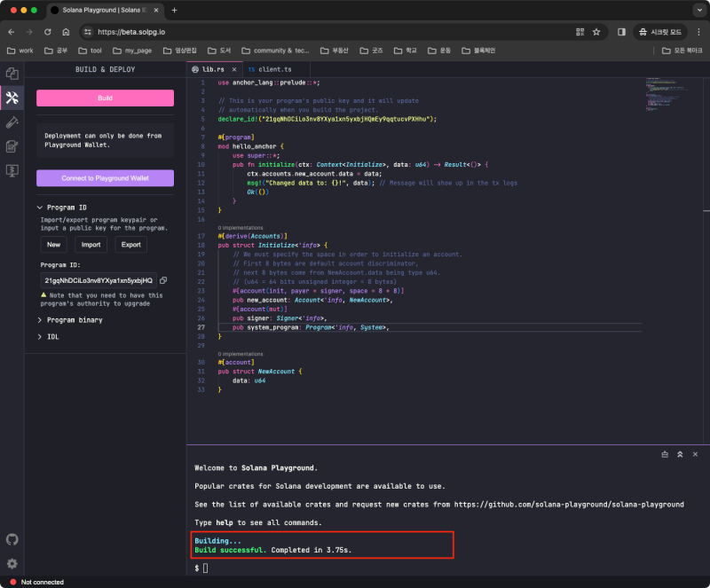The image size is (710, 588).
Task: Click 'mod hello_anchor' code line
Action: pyautogui.click(x=250, y=146)
